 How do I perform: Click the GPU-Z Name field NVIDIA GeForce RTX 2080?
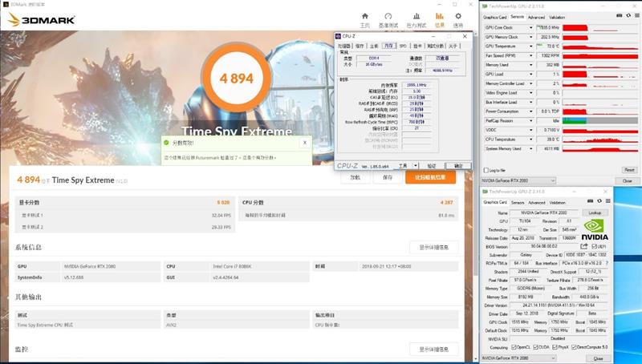tap(544, 213)
